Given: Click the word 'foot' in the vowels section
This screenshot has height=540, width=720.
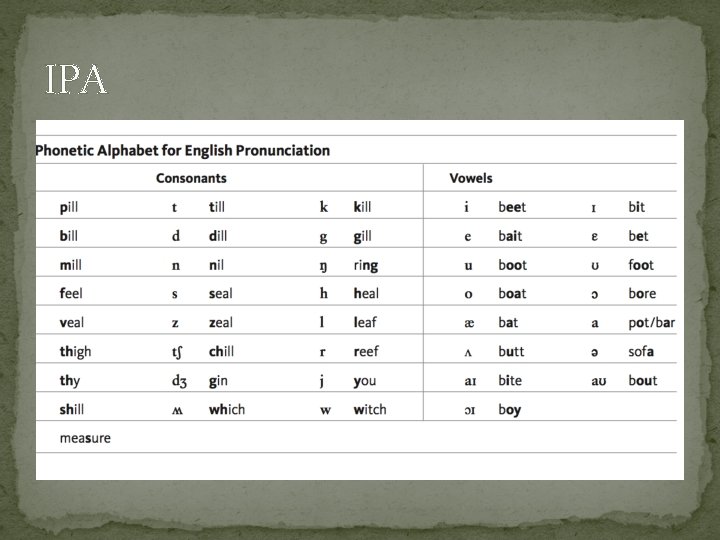Looking at the screenshot, I should point(641,265).
